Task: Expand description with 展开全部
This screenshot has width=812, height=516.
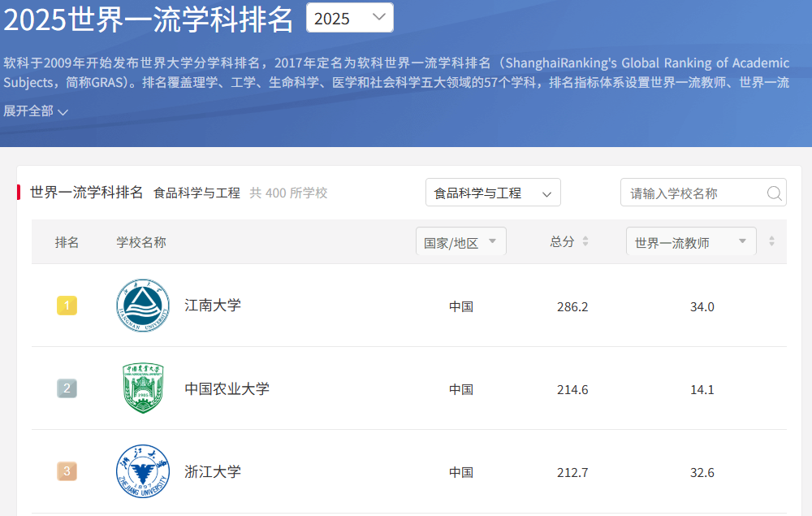Action: coord(35,111)
